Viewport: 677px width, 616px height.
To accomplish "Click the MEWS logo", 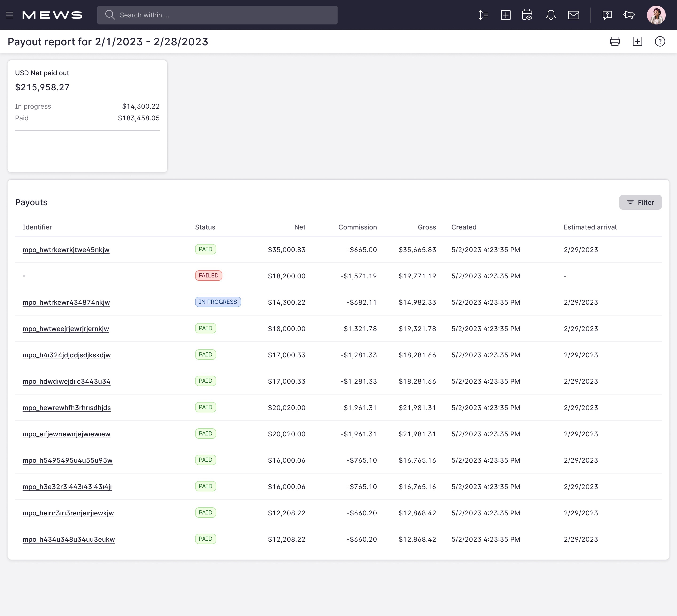I will pos(52,15).
